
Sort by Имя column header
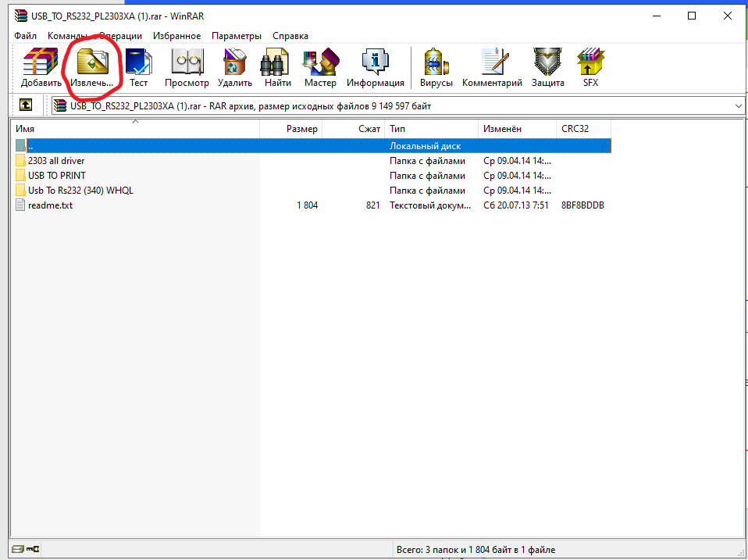pos(135,129)
